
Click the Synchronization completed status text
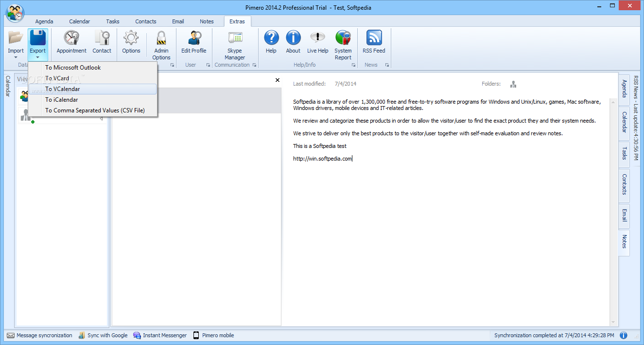[x=554, y=335]
